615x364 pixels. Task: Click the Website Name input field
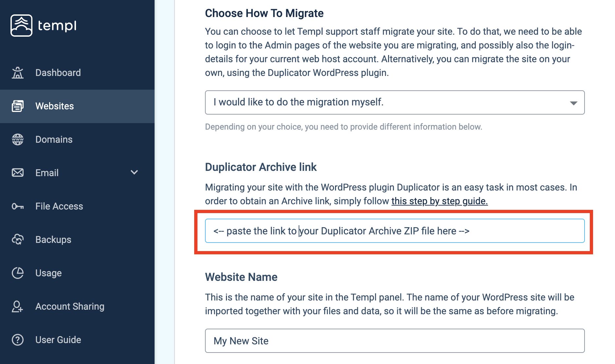coord(395,341)
